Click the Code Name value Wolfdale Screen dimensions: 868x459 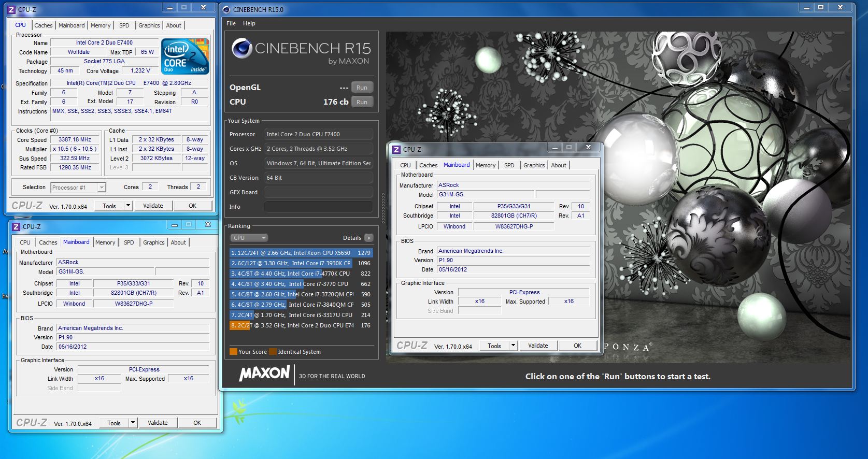79,52
